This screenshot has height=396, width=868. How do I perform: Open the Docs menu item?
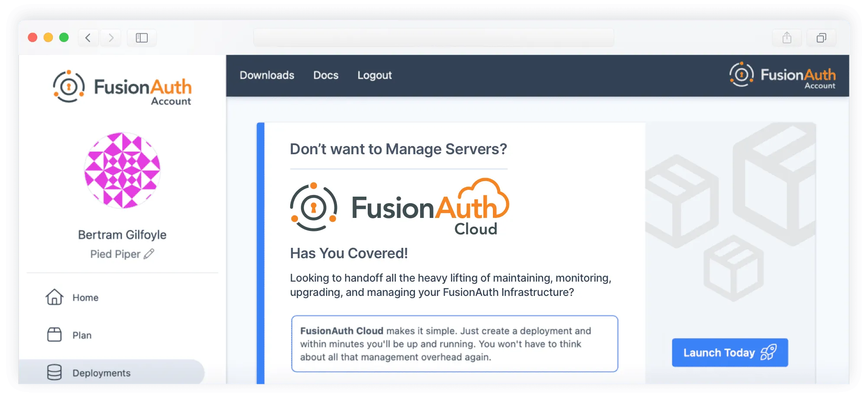pos(326,75)
